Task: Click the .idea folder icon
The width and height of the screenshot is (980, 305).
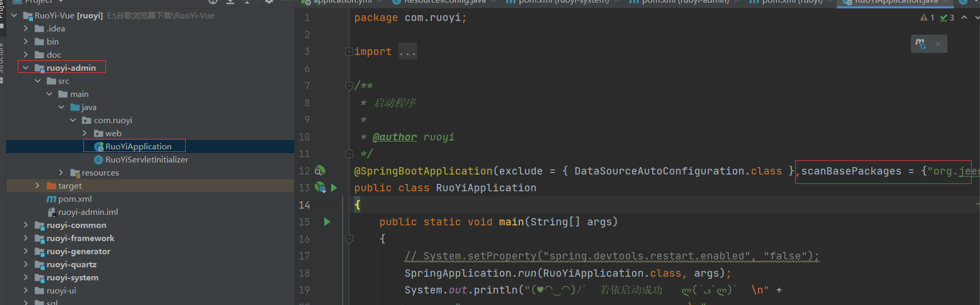Action: coord(39,29)
